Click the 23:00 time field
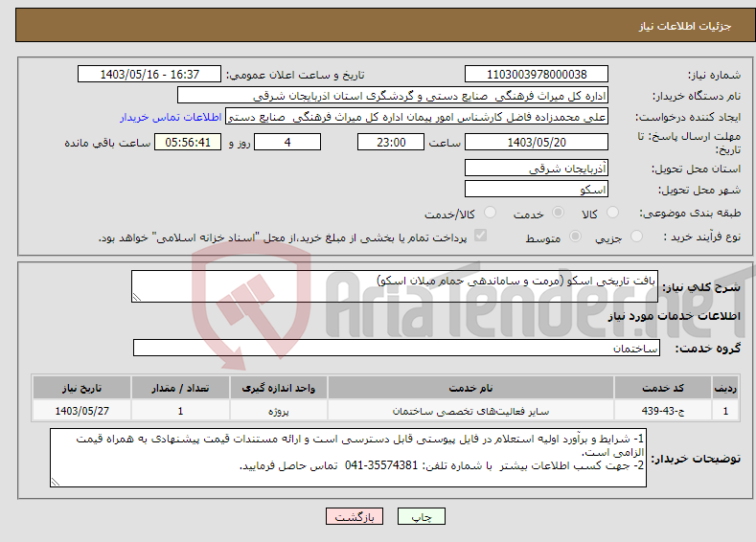The width and height of the screenshot is (756, 542). (x=391, y=142)
